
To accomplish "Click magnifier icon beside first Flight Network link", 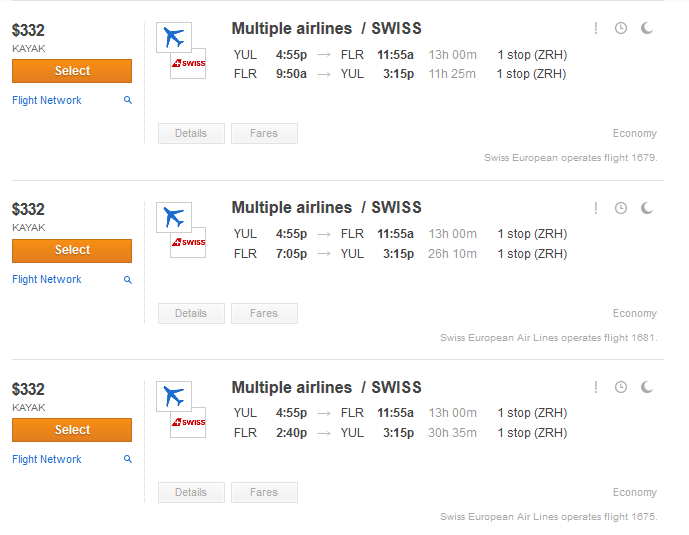I will tap(128, 100).
